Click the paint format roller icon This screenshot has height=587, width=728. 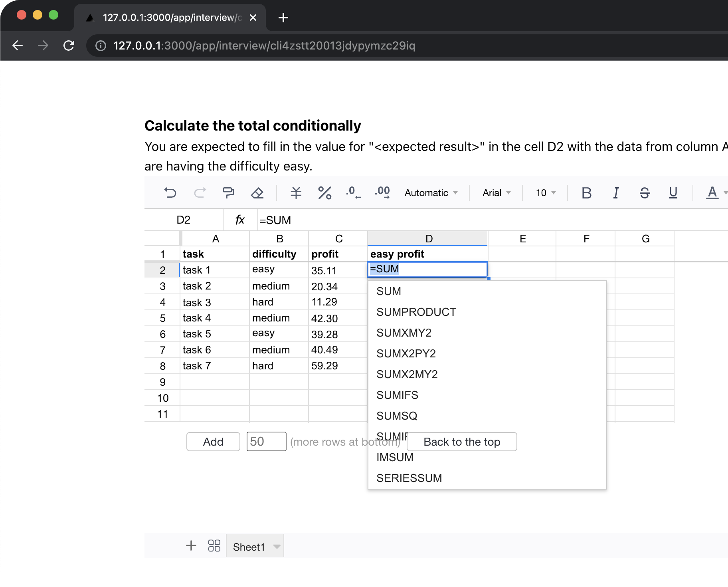[x=228, y=193]
